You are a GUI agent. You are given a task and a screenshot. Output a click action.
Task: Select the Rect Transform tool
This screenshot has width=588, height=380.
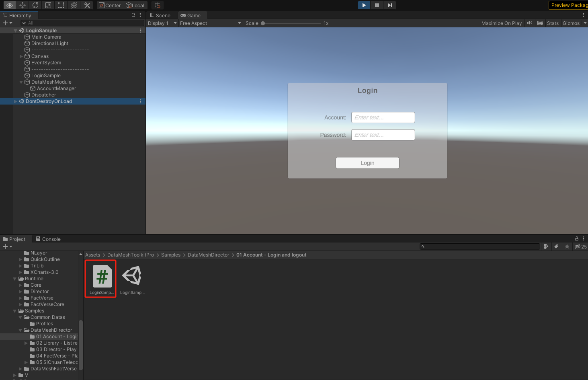[61, 5]
